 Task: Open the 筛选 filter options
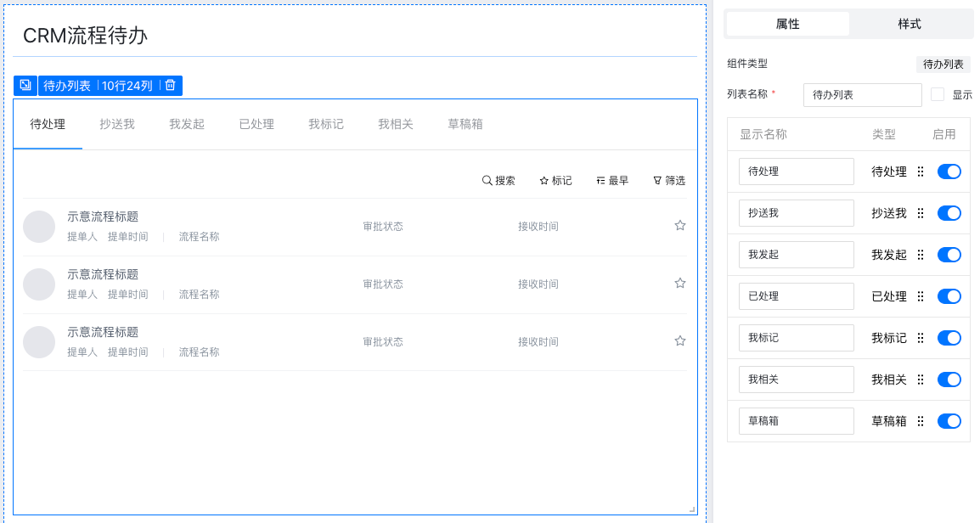[668, 181]
